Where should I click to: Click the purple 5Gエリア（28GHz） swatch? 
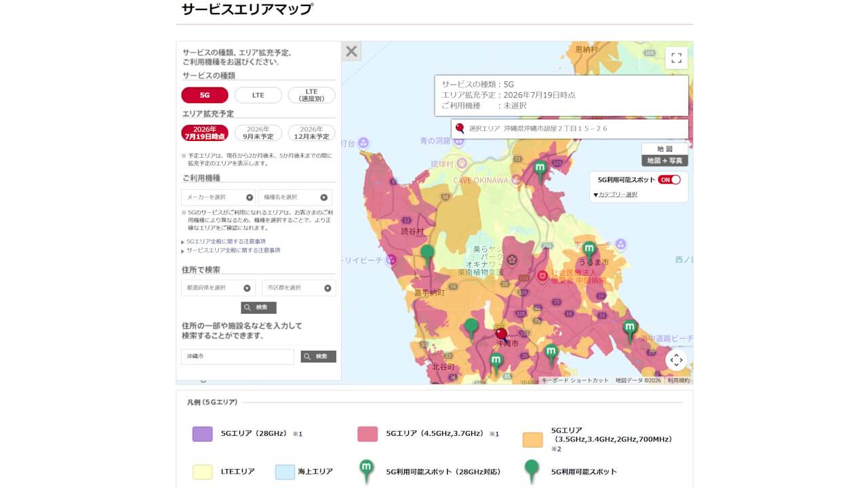(x=203, y=434)
